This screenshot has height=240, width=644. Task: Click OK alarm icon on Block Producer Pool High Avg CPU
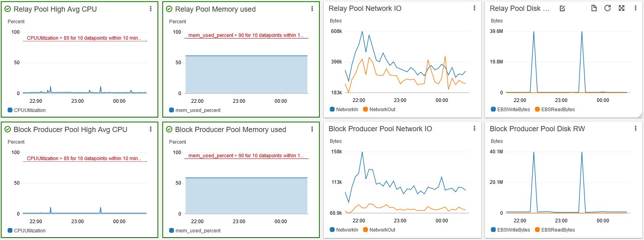pyautogui.click(x=8, y=129)
